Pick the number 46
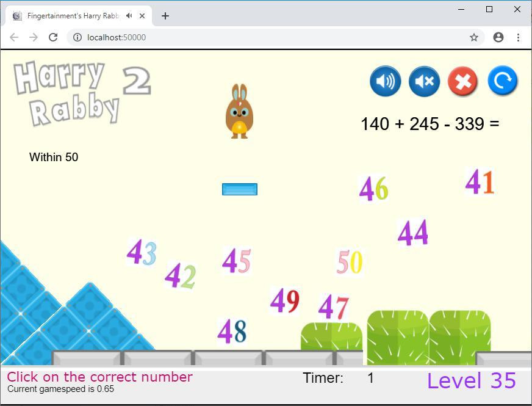The height and width of the screenshot is (406, 532). [x=373, y=189]
